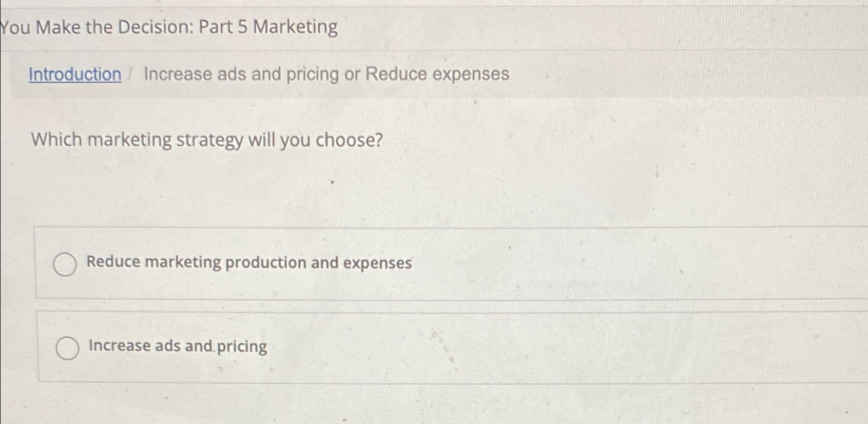Click 'Reduce expenses' at the breadcrumb's end
The image size is (868, 424).
[x=437, y=74]
